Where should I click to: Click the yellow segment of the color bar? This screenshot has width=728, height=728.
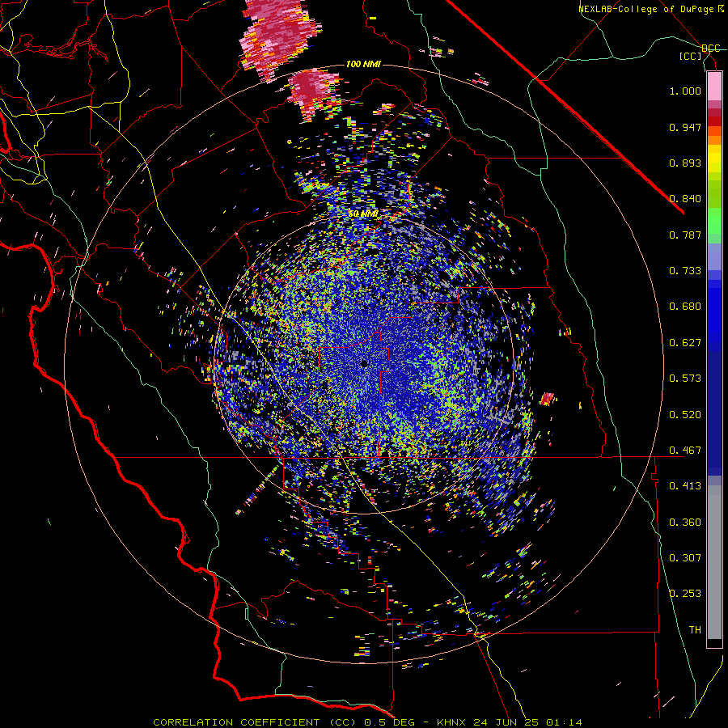tap(714, 159)
